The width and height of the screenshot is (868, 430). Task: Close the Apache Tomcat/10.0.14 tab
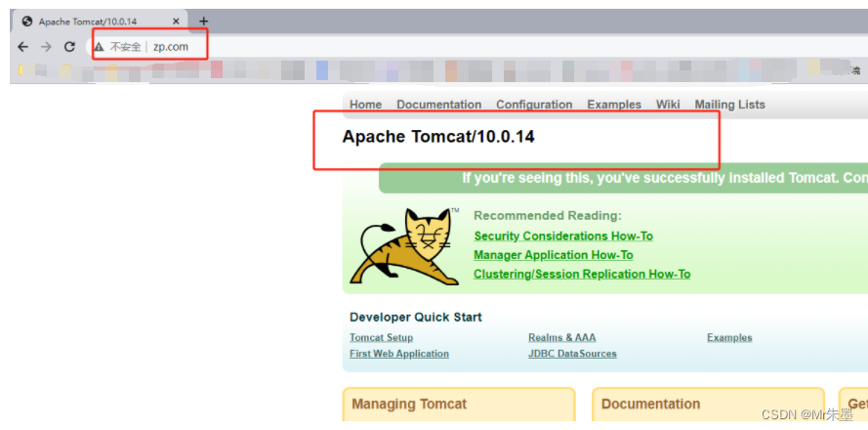176,21
